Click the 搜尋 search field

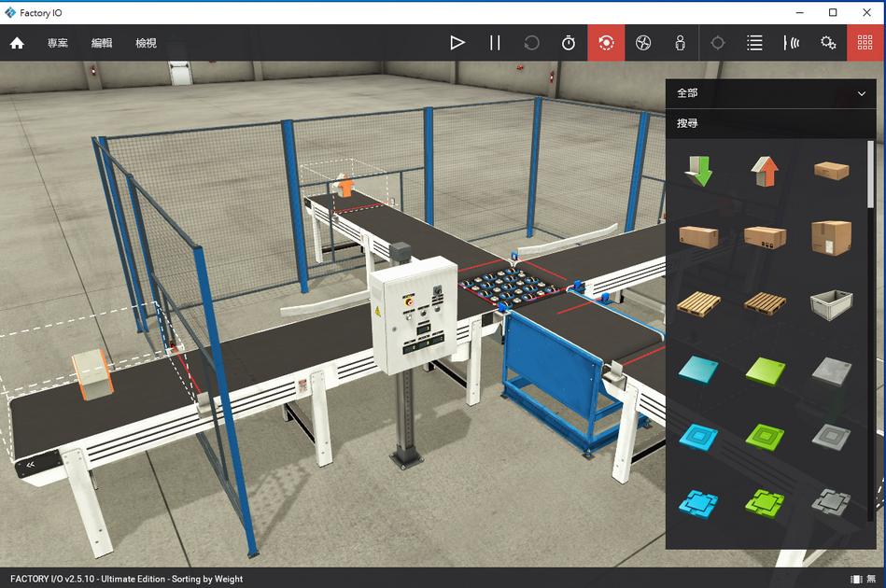[x=766, y=123]
